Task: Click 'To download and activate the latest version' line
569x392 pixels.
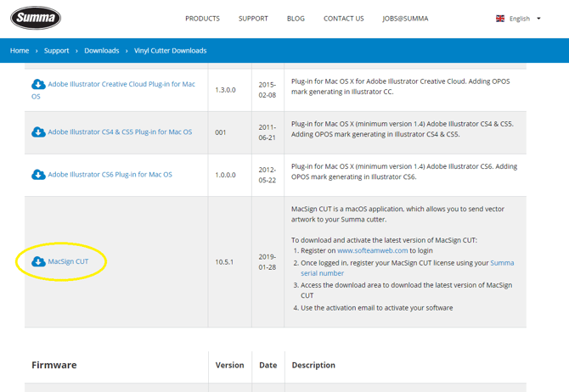Action: click(x=384, y=240)
